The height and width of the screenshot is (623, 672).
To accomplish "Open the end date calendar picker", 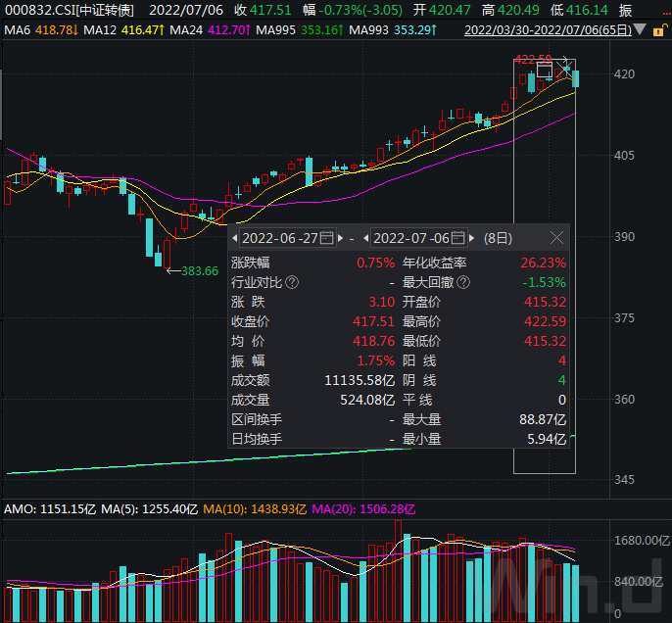I will click(457, 238).
